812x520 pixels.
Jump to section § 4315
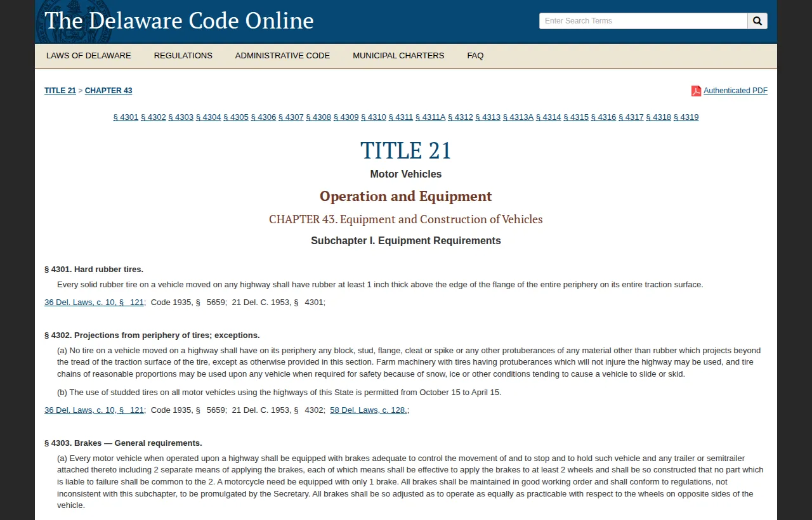click(576, 117)
